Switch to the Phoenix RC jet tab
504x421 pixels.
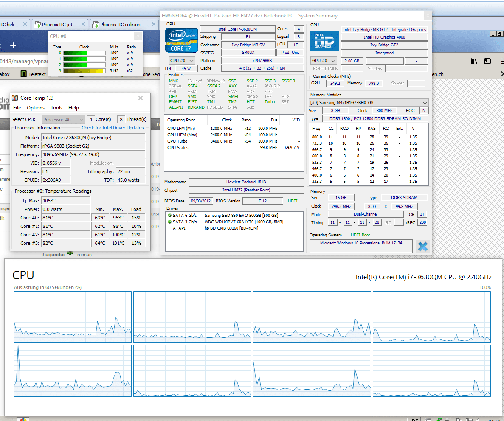59,25
